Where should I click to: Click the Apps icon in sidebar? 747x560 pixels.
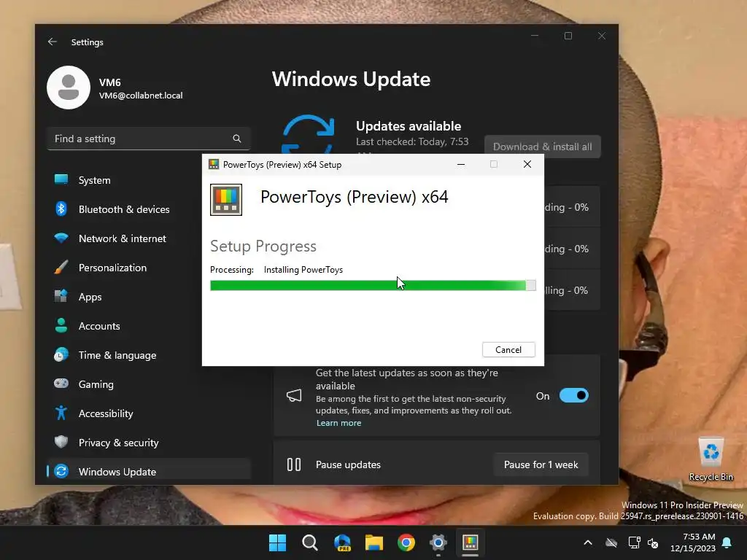coord(61,296)
